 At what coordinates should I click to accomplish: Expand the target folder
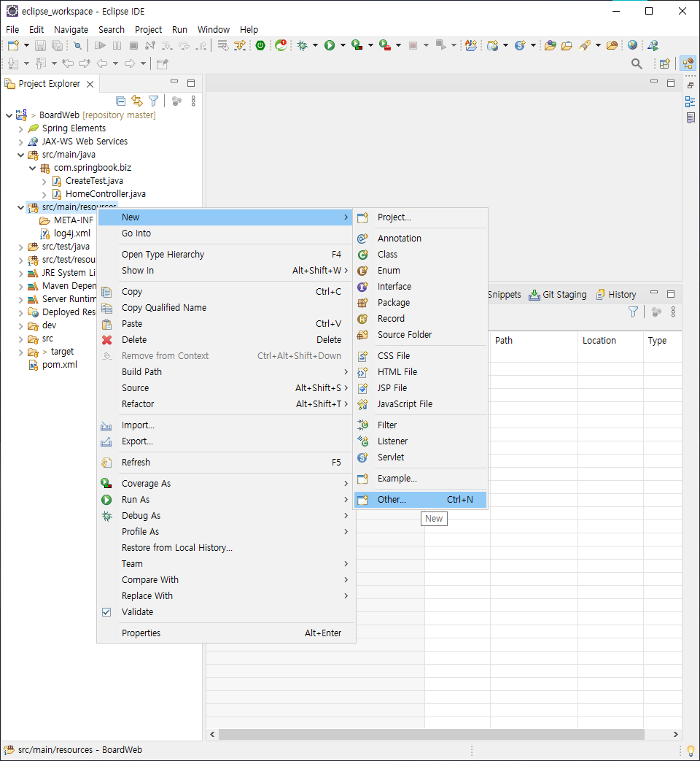pos(20,352)
